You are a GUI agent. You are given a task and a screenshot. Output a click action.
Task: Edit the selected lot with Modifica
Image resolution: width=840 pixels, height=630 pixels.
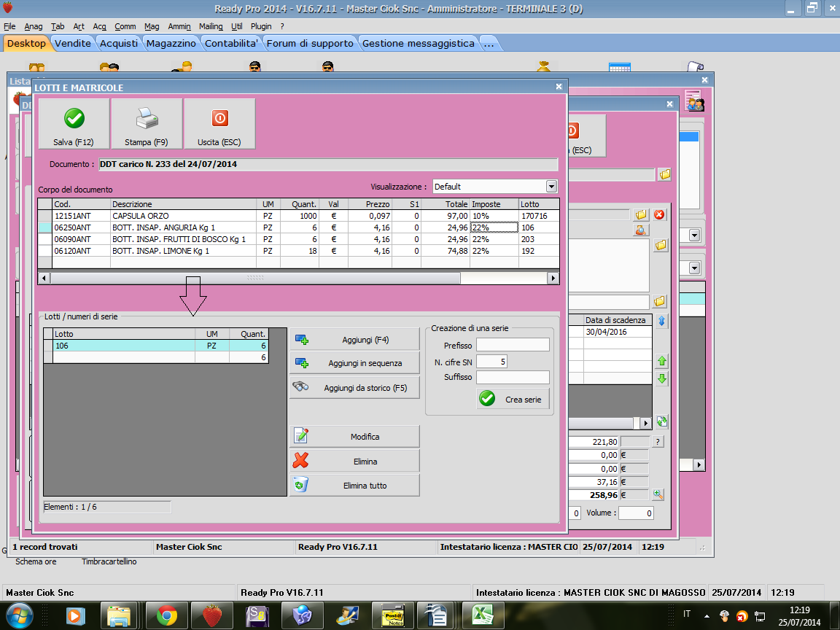point(354,437)
